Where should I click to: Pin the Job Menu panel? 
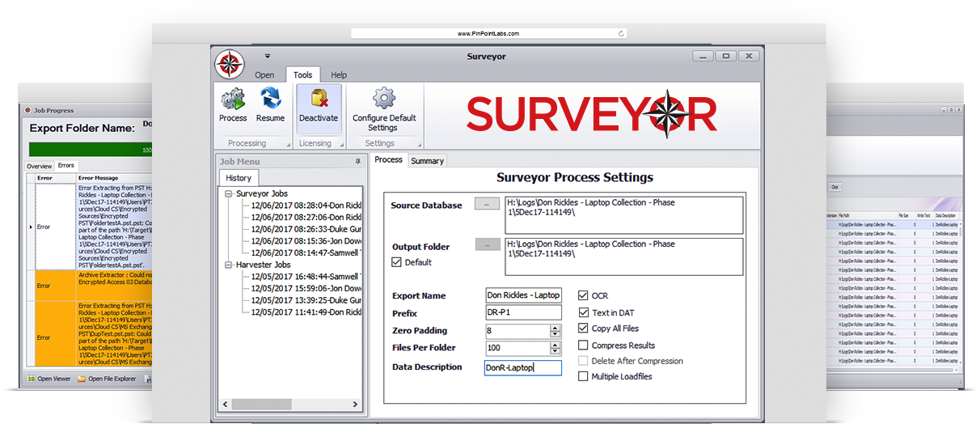(358, 162)
